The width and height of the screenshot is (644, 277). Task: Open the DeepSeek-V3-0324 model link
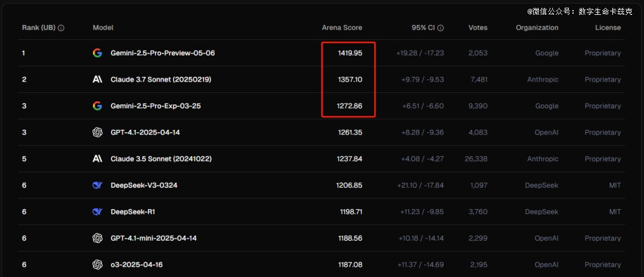click(144, 185)
